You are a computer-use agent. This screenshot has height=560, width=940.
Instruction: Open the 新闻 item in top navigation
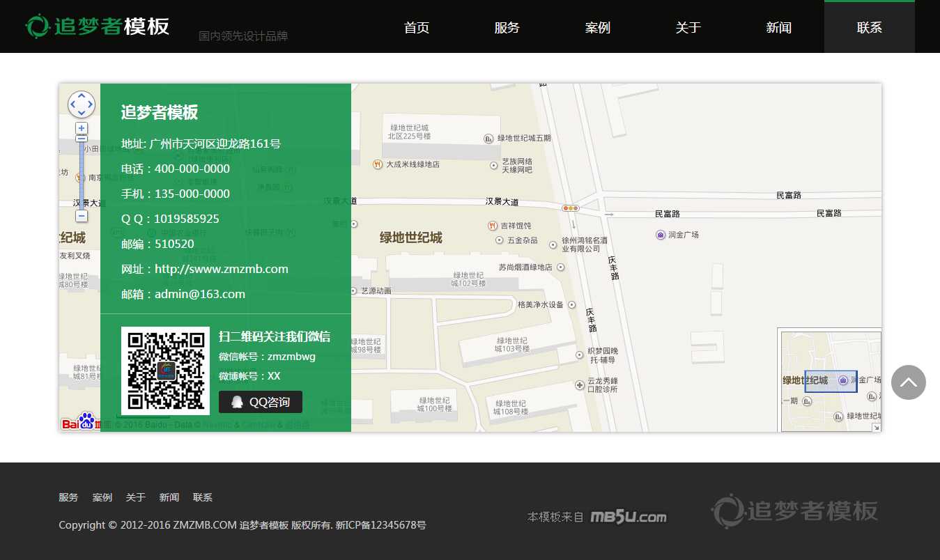click(x=779, y=28)
